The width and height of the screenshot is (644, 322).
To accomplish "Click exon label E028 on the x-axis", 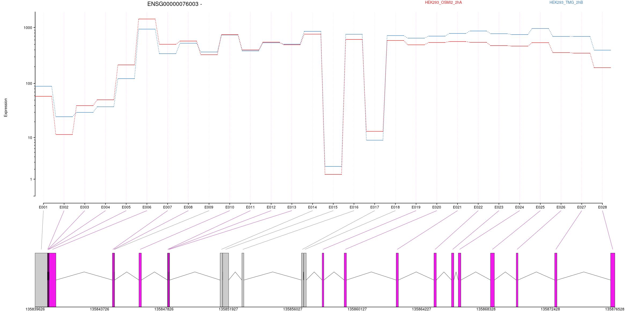I will (602, 207).
